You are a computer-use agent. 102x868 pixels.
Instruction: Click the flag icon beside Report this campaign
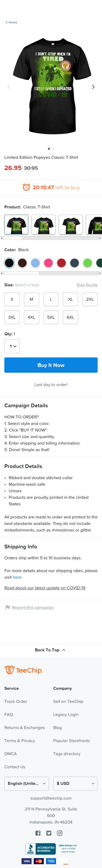point(7,608)
